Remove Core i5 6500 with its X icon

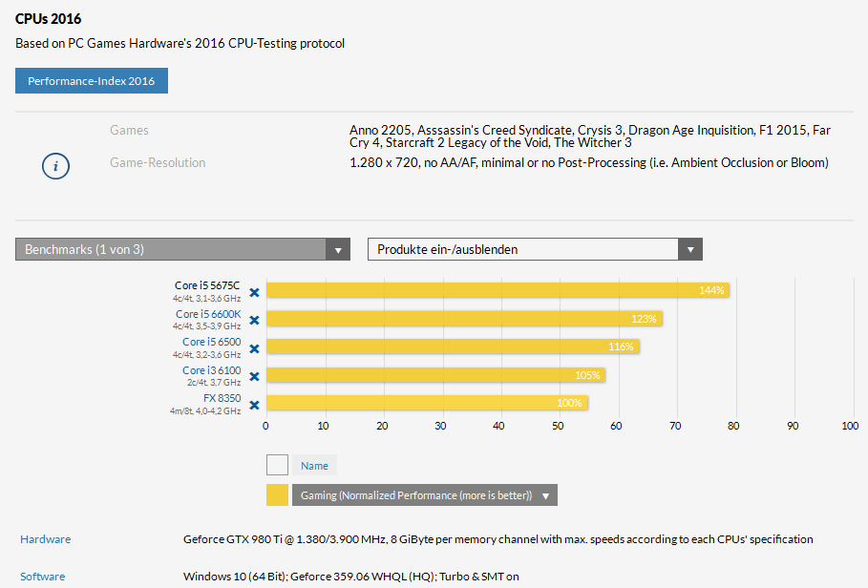(x=254, y=348)
